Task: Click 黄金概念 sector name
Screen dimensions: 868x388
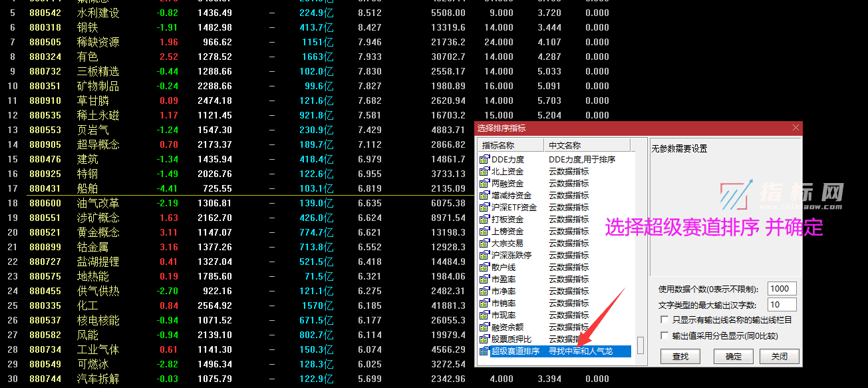Action: (x=98, y=232)
